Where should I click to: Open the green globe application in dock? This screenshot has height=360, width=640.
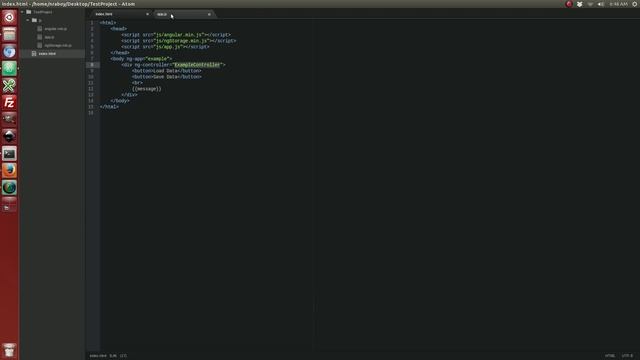coord(9,188)
